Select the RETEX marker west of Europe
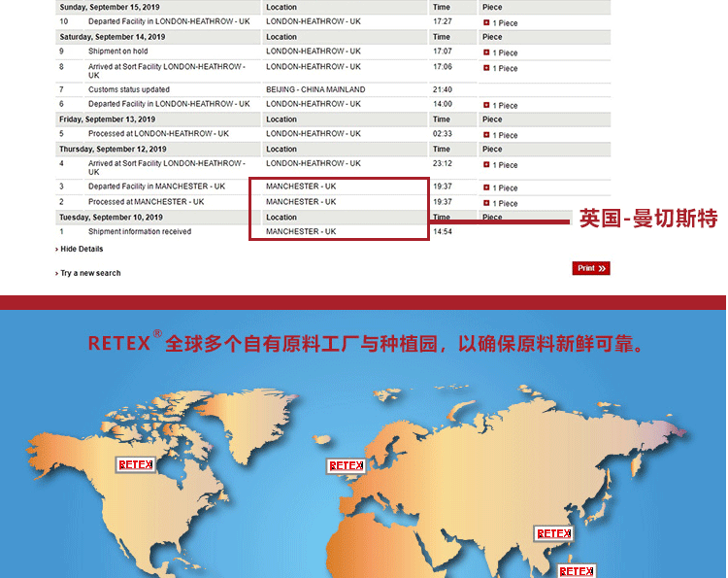The height and width of the screenshot is (578, 728). 346,465
